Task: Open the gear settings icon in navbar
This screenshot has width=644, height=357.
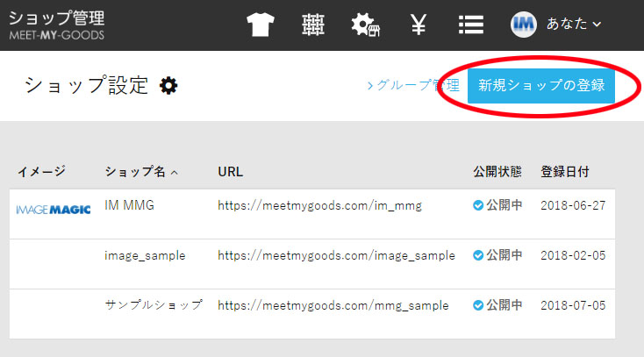Action: [364, 25]
